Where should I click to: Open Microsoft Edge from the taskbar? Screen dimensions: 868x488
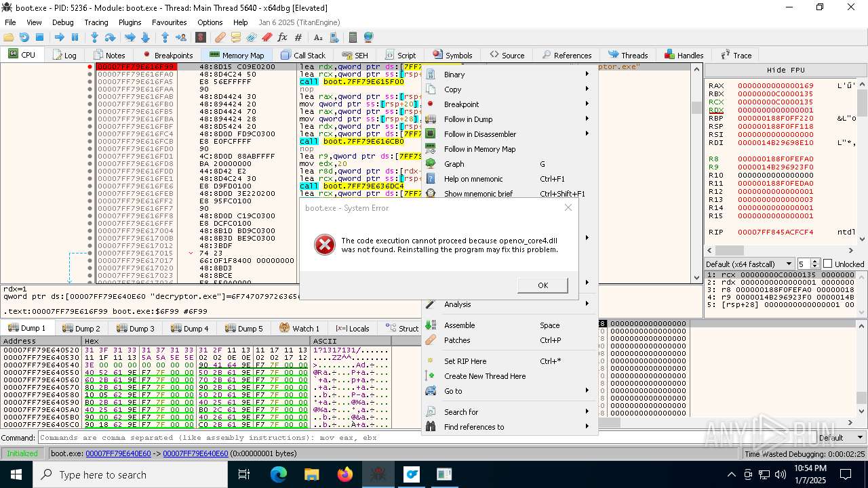(279, 474)
